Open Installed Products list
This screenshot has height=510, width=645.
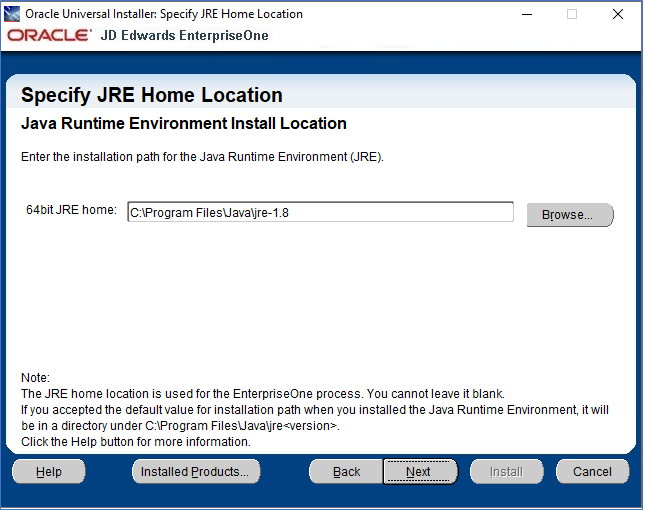click(x=196, y=471)
